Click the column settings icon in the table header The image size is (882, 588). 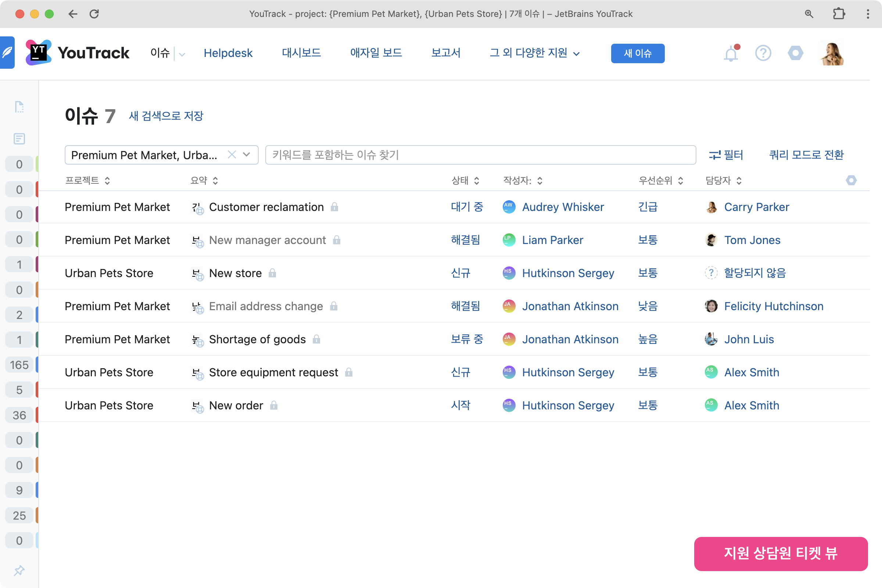click(x=851, y=180)
